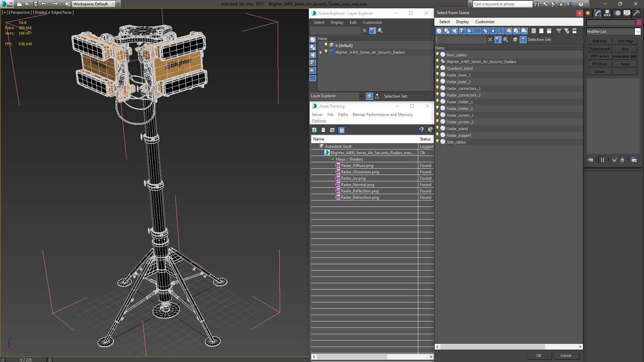
Task: Expand Blighter_A400_Series_Air_Security_Radars layer
Action: click(x=321, y=52)
